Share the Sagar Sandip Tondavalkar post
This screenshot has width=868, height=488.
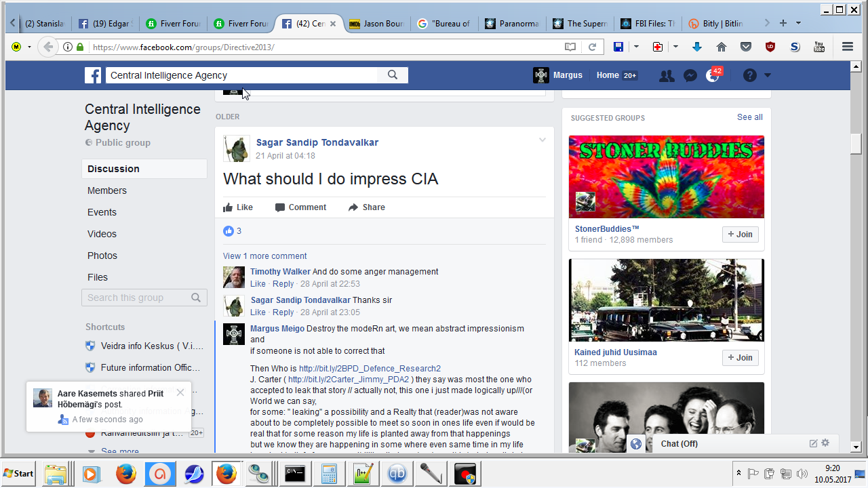tap(367, 207)
